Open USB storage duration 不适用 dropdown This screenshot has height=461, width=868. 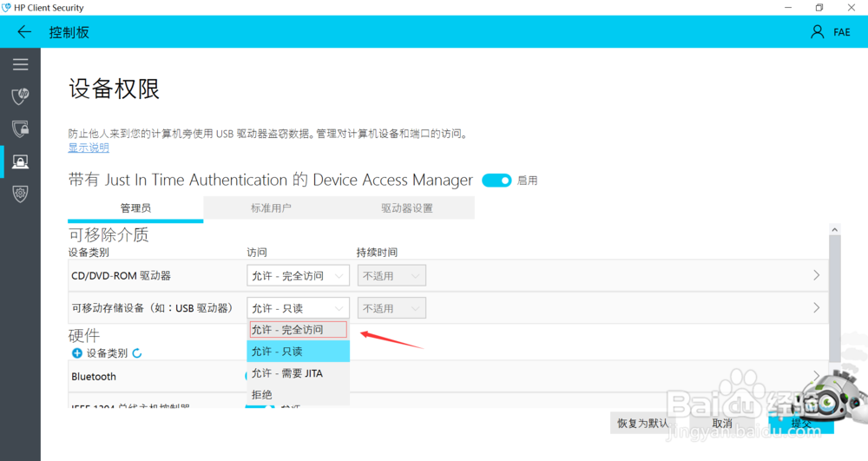(x=391, y=308)
